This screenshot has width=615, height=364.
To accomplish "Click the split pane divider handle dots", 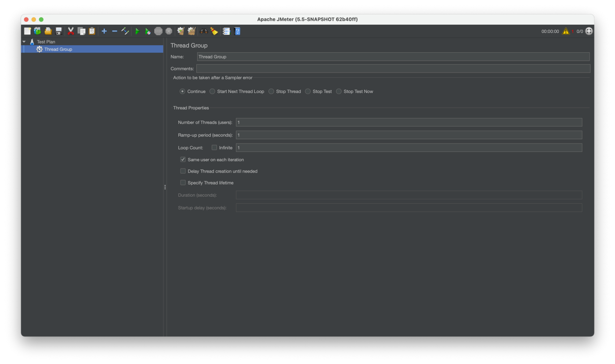I will point(165,187).
